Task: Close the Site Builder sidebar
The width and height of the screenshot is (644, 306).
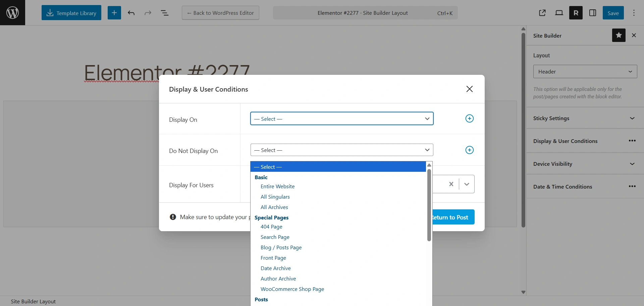Action: (x=634, y=35)
